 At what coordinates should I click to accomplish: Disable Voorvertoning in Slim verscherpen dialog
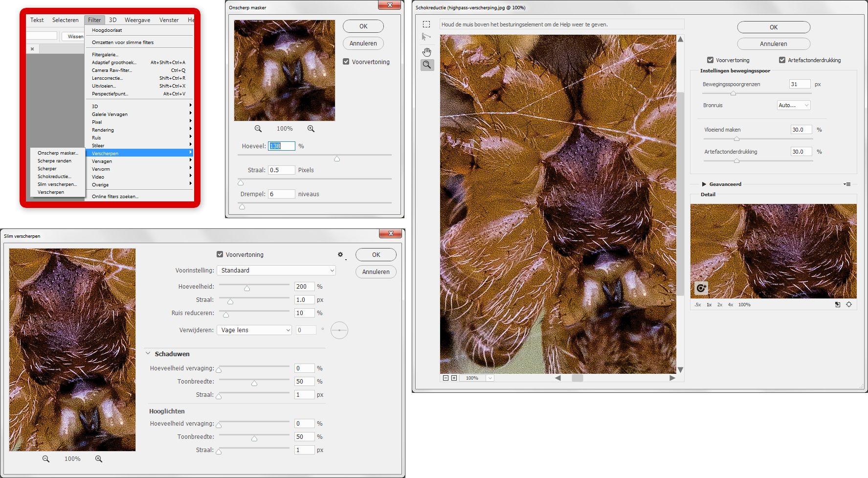point(220,254)
